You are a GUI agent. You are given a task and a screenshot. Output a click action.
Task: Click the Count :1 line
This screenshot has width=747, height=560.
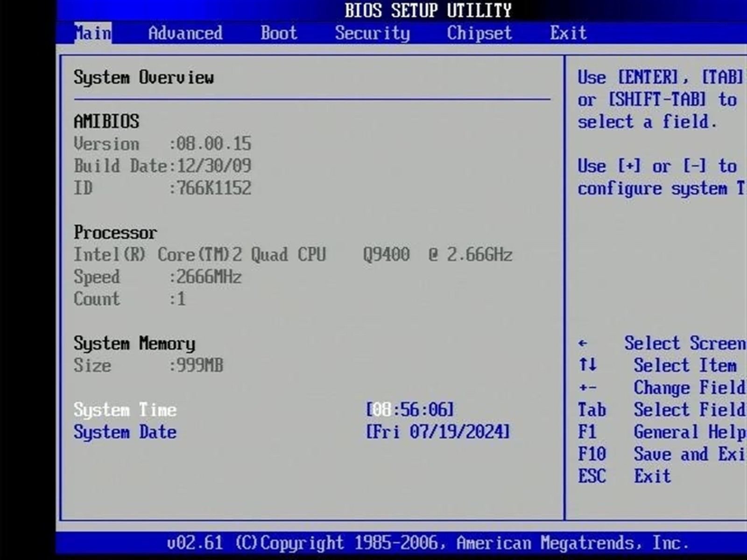tap(130, 299)
